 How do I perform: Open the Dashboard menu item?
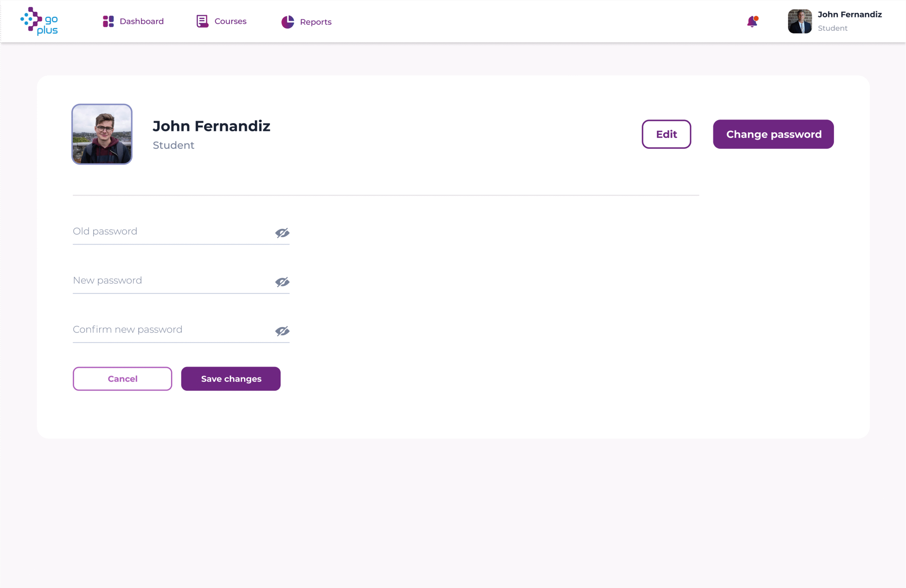[142, 21]
